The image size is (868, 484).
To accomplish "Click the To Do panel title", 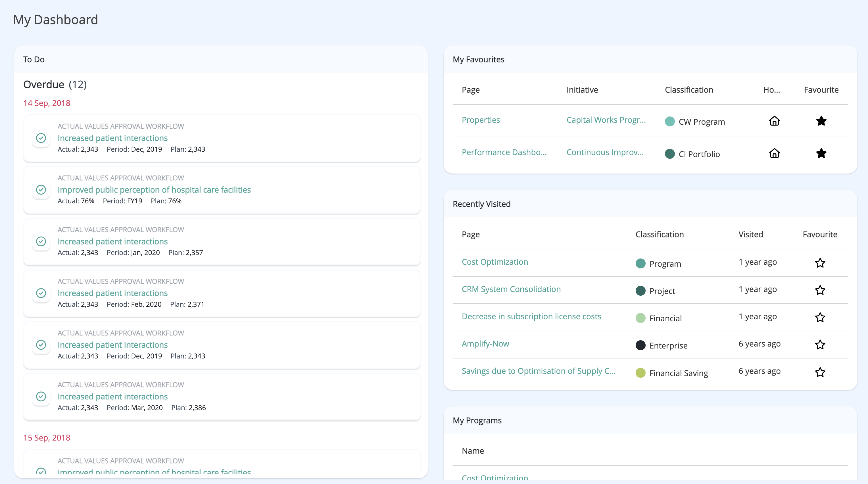I will tap(34, 60).
